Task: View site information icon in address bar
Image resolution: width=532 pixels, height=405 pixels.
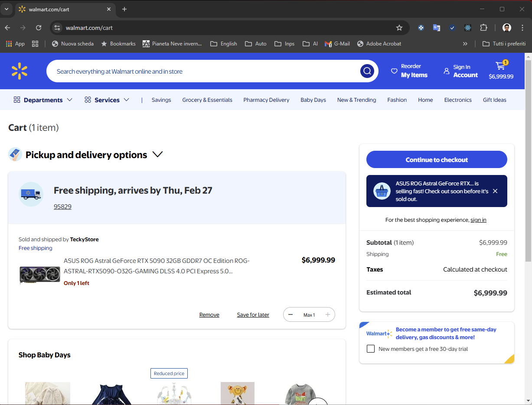Action: coord(57,28)
